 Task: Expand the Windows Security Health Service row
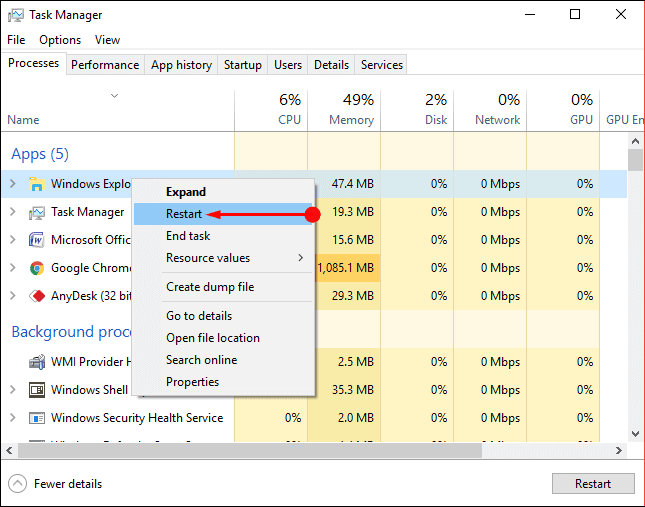13,418
